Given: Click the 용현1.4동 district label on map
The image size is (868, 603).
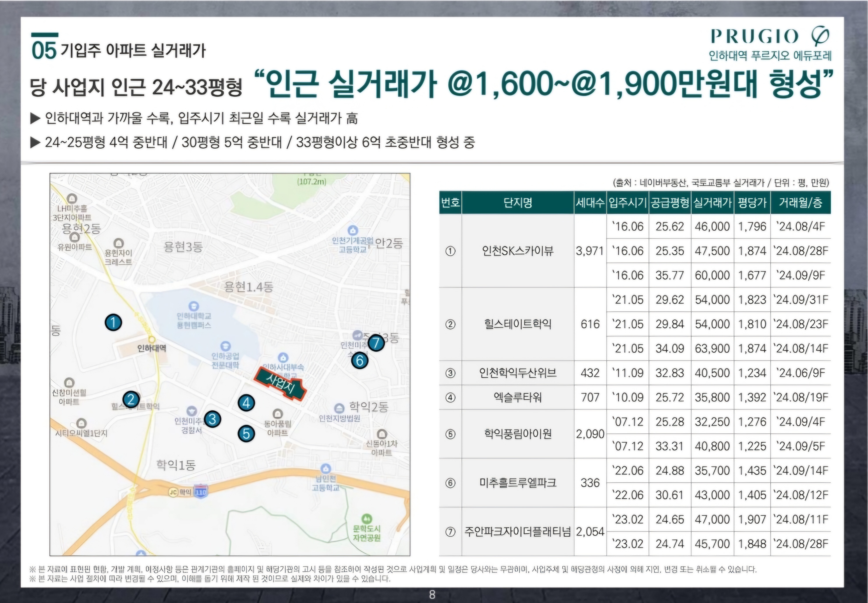Looking at the screenshot, I should point(249,287).
